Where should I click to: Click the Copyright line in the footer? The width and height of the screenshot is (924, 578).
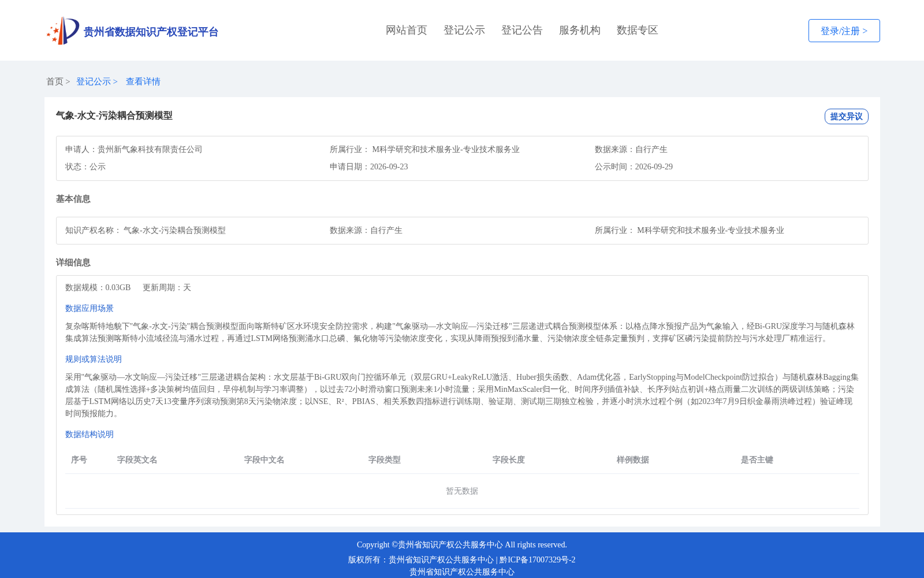(x=462, y=544)
